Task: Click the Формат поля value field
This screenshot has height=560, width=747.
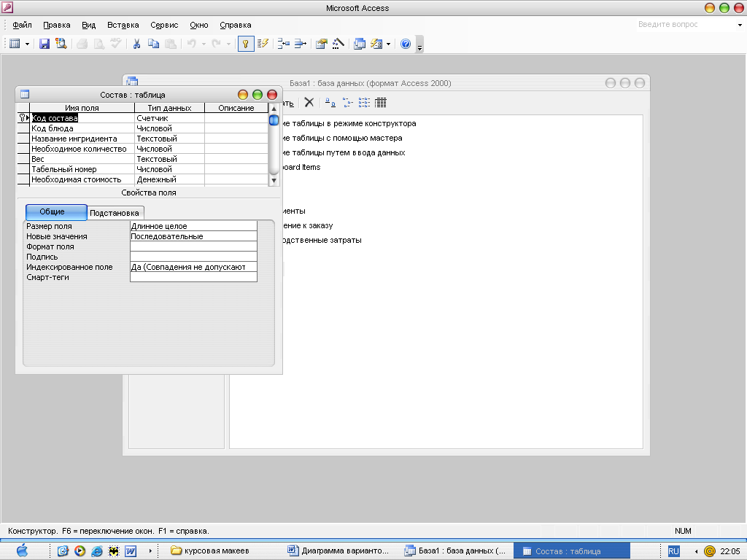Action: click(193, 246)
